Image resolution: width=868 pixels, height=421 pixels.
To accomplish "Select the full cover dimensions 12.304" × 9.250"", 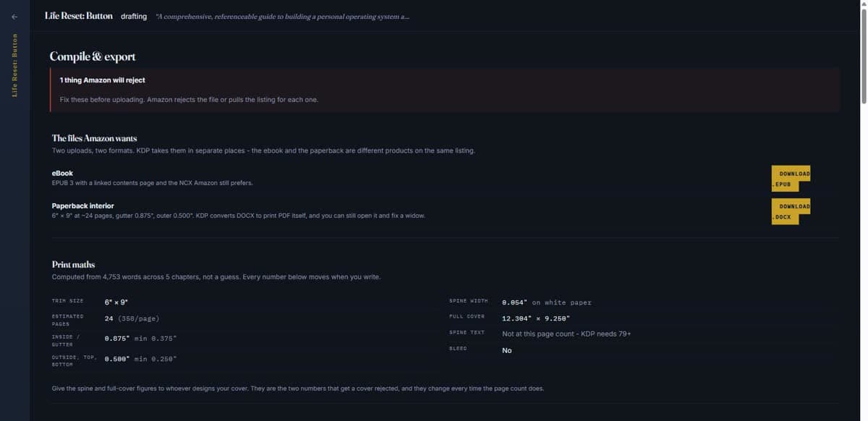I will click(x=536, y=318).
